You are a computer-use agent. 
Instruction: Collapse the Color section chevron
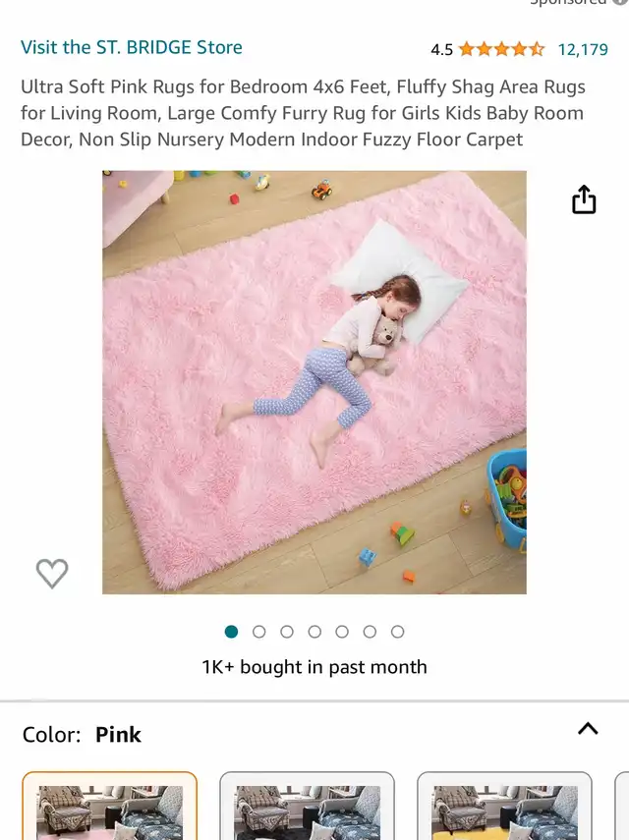point(588,729)
